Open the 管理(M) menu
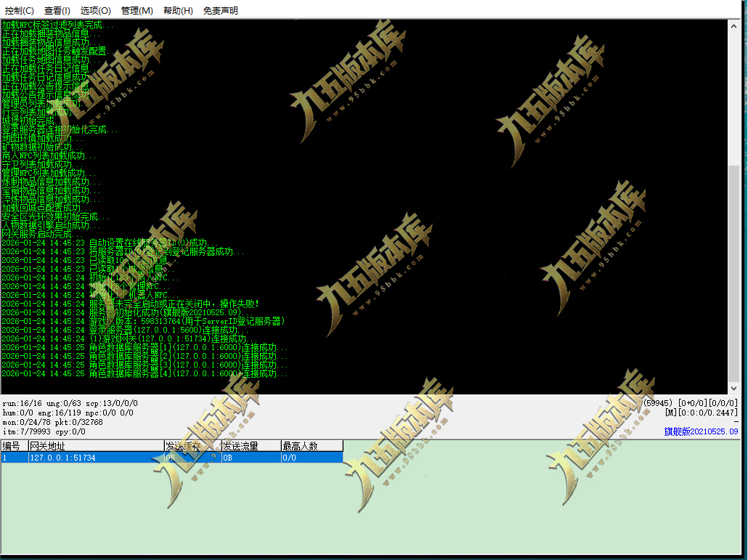The image size is (748, 560). click(x=137, y=10)
